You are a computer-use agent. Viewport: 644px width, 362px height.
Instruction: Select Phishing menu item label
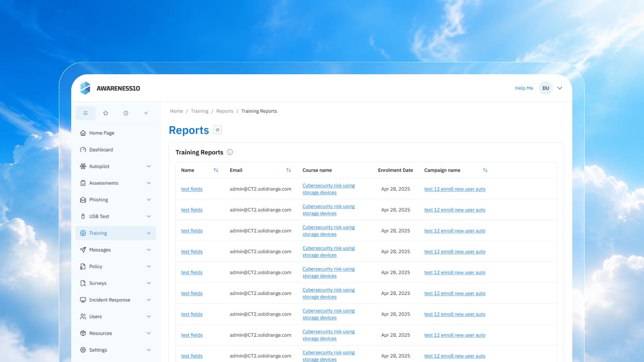click(x=99, y=200)
